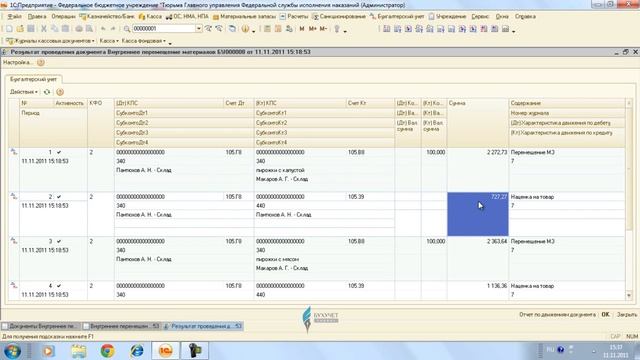Open the Действия dropdown menu

coord(24,92)
